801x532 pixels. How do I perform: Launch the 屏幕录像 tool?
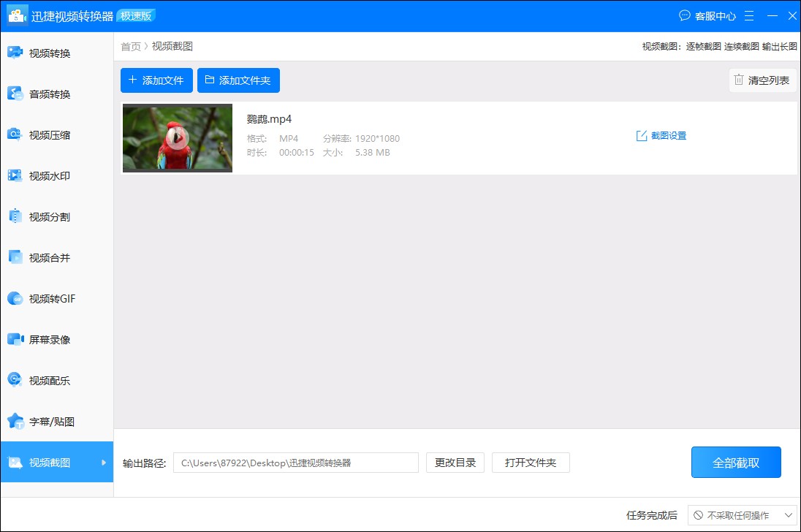(x=44, y=339)
